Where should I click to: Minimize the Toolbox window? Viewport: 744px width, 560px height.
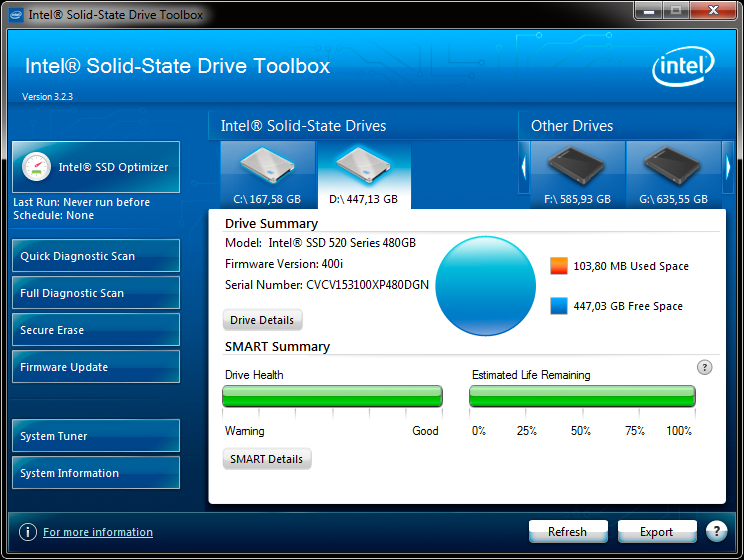[649, 11]
